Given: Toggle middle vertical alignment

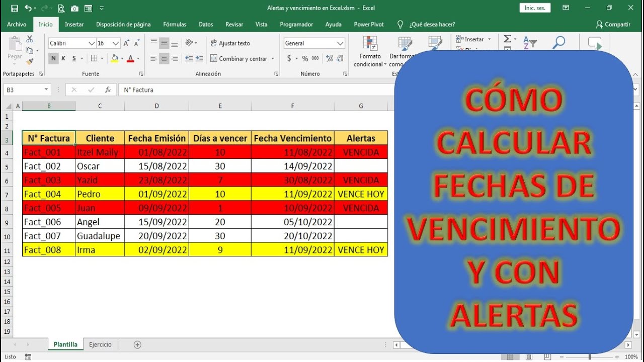Looking at the screenshot, I should pyautogui.click(x=164, y=43).
